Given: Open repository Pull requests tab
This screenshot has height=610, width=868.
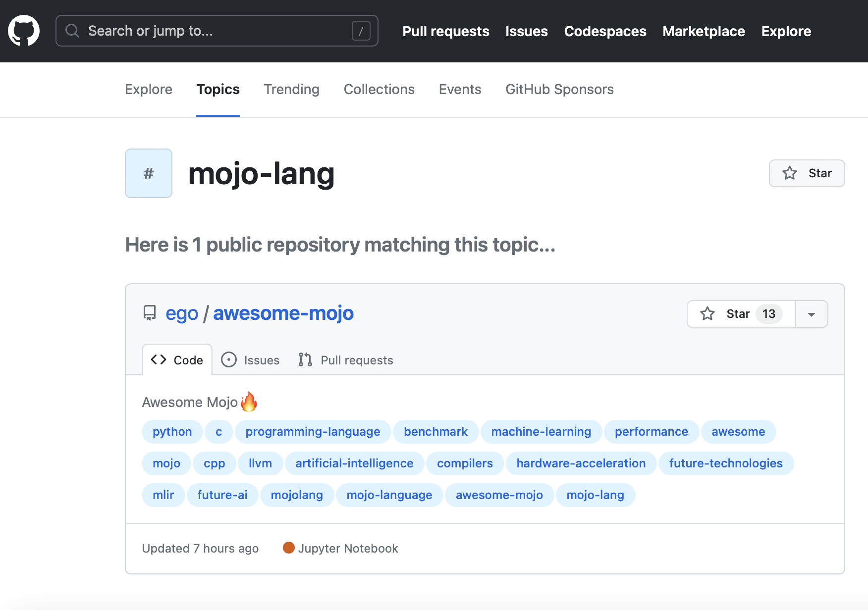Looking at the screenshot, I should [x=346, y=360].
